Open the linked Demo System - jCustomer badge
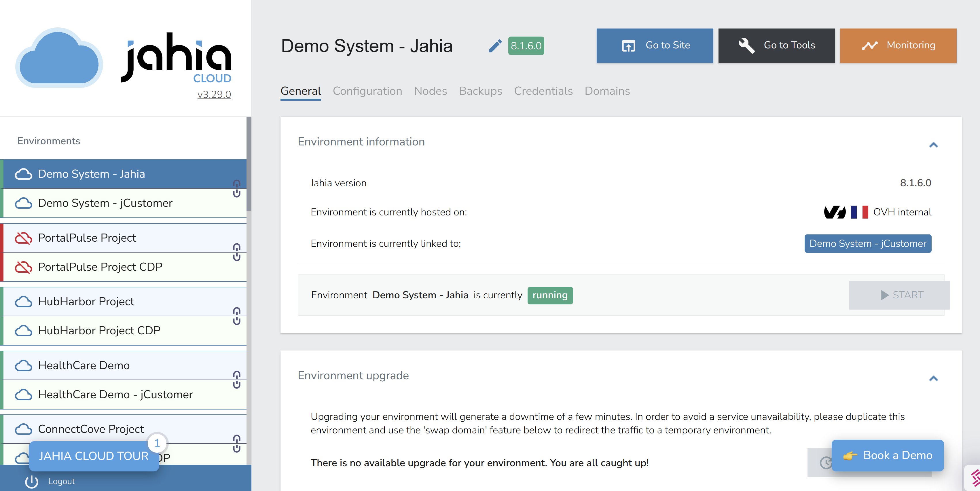This screenshot has width=980, height=491. 868,243
